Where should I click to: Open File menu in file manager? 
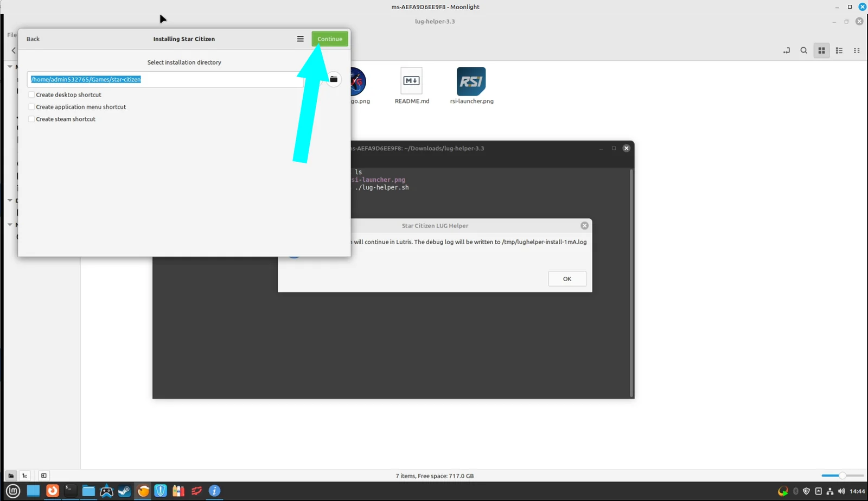[11, 35]
